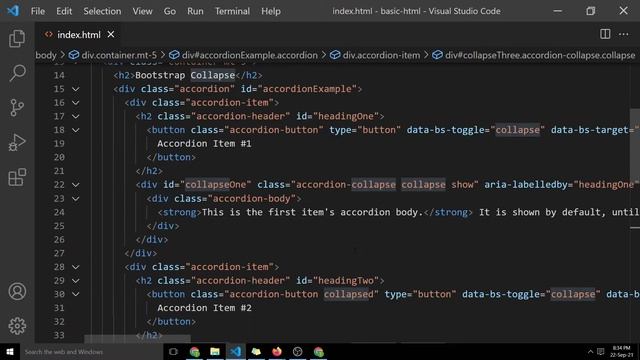Click the div#accordionExample.accordion breadcrumb
Screen dimensions: 640x360
tap(243, 55)
